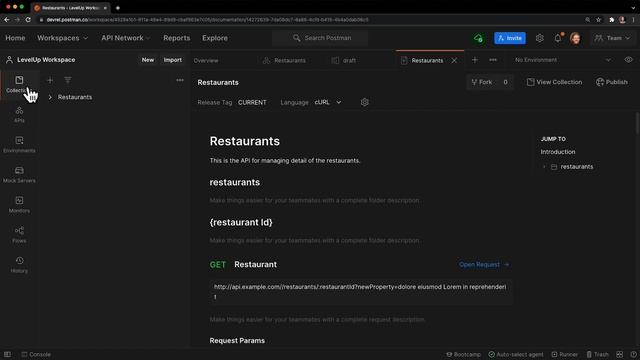Switch to the Overview tab

pyautogui.click(x=206, y=60)
